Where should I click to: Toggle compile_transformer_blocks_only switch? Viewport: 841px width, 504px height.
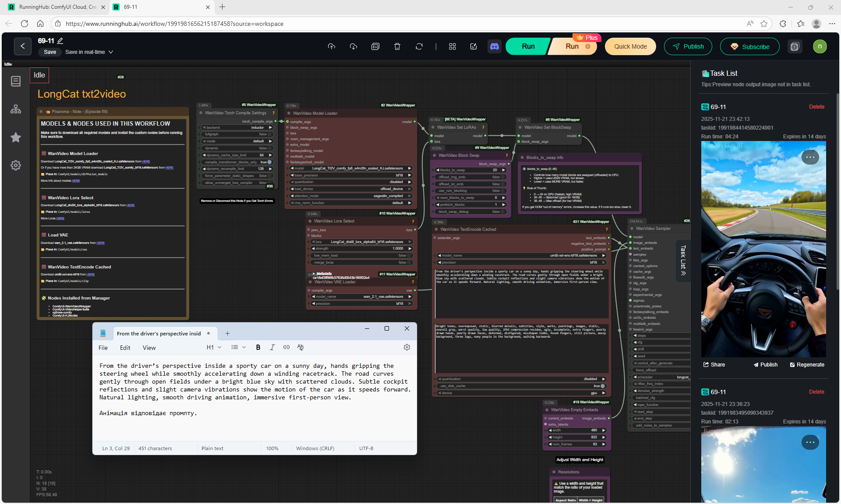(x=269, y=162)
